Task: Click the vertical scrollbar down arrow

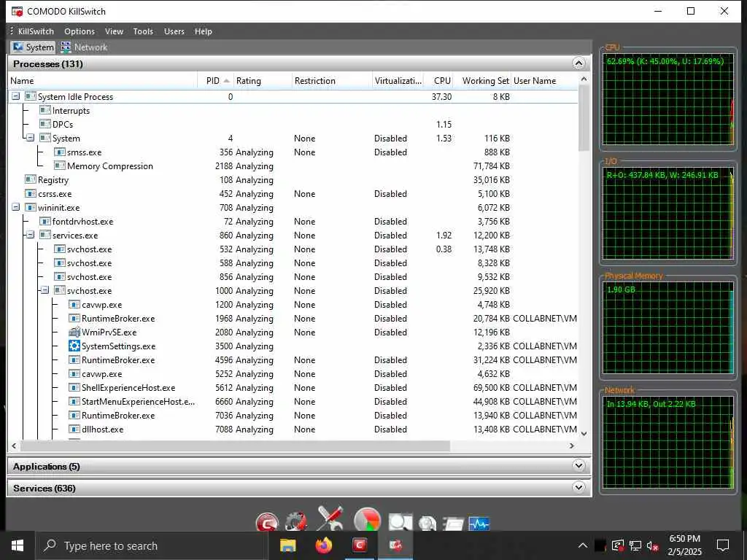Action: point(584,434)
